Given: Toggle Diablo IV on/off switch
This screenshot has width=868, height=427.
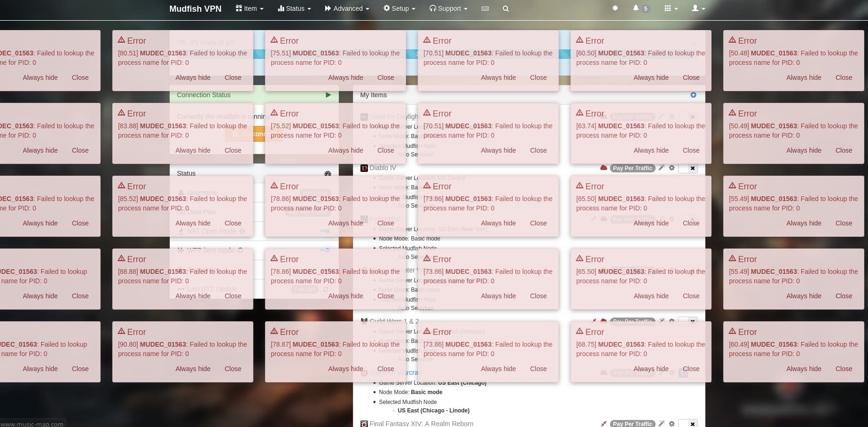Looking at the screenshot, I should 688,168.
